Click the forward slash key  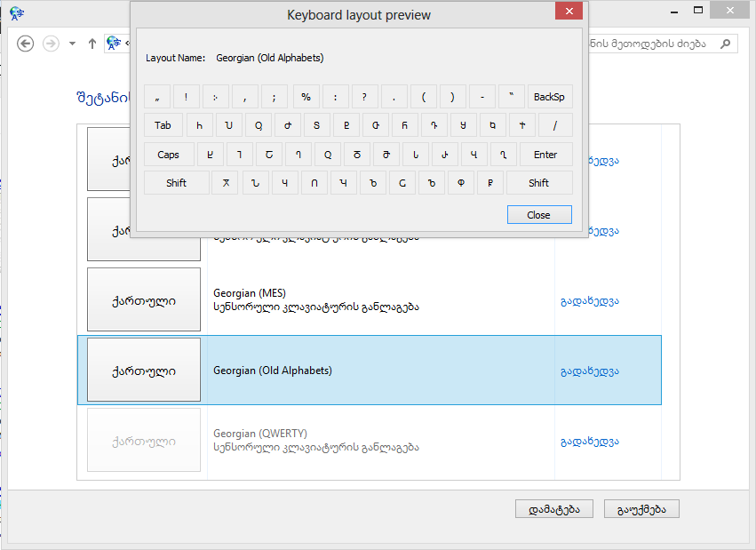point(554,125)
